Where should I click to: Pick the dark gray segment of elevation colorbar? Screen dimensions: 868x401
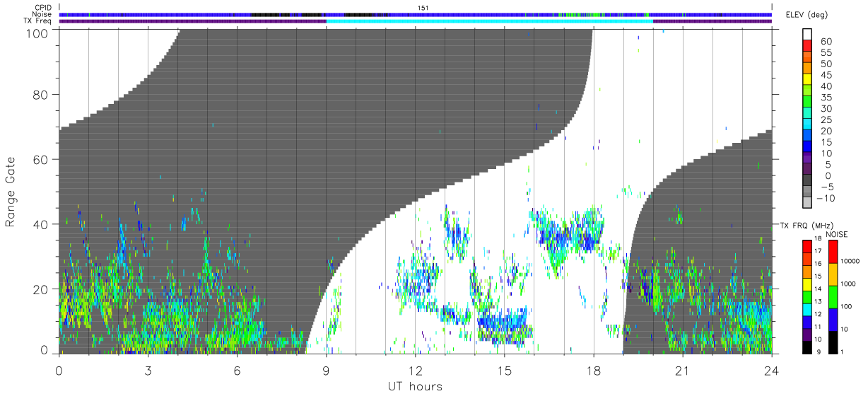pyautogui.click(x=808, y=181)
